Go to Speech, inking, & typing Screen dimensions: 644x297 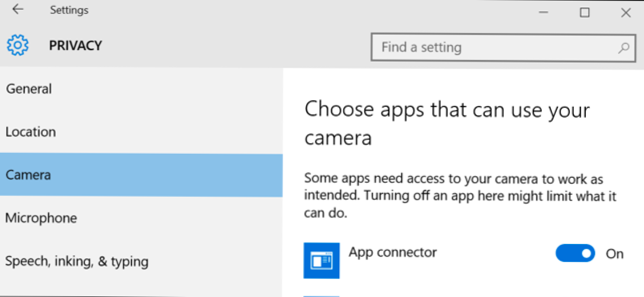[x=77, y=261]
